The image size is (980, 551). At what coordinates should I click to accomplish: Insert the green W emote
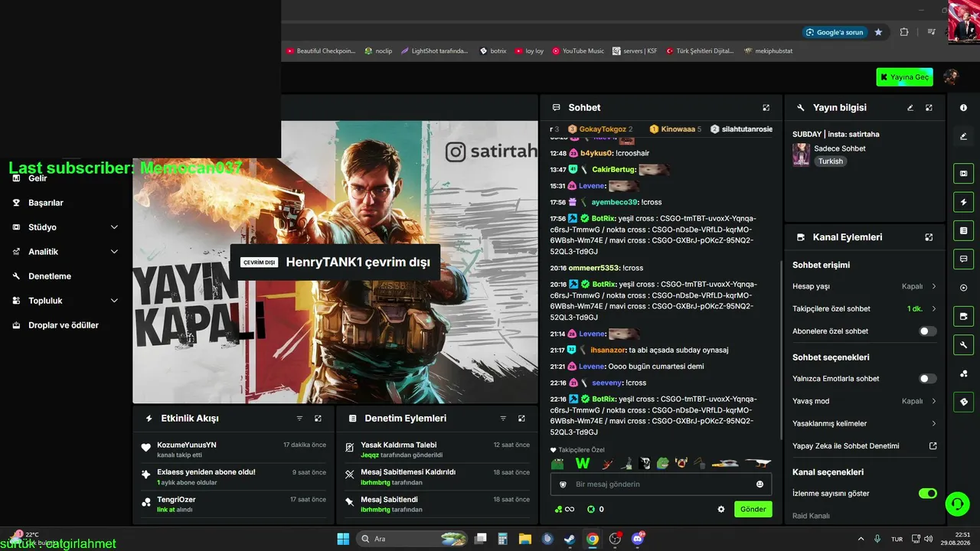pos(583,463)
